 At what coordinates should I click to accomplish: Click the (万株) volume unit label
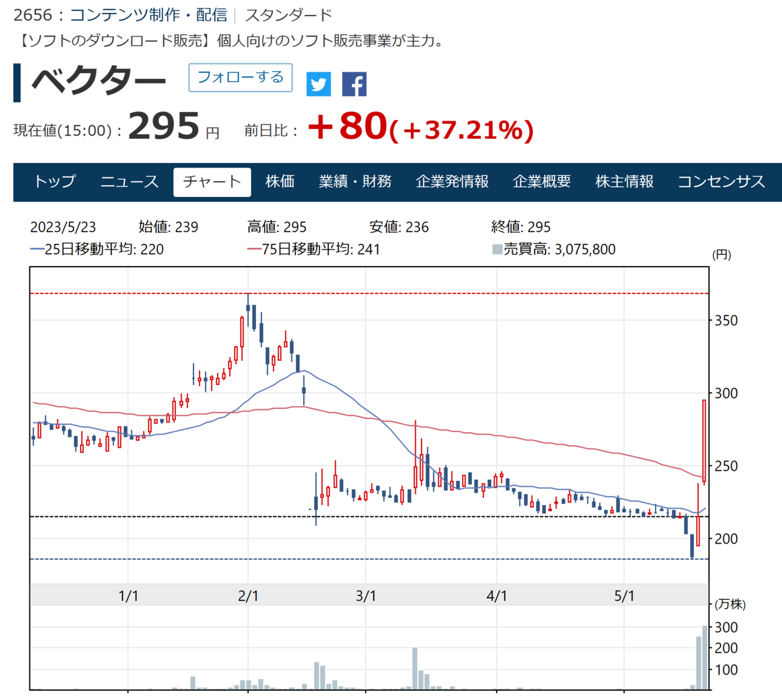coord(731,604)
